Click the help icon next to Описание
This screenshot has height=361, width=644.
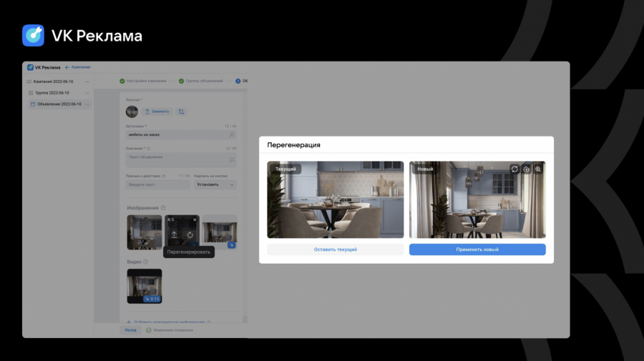pos(149,149)
